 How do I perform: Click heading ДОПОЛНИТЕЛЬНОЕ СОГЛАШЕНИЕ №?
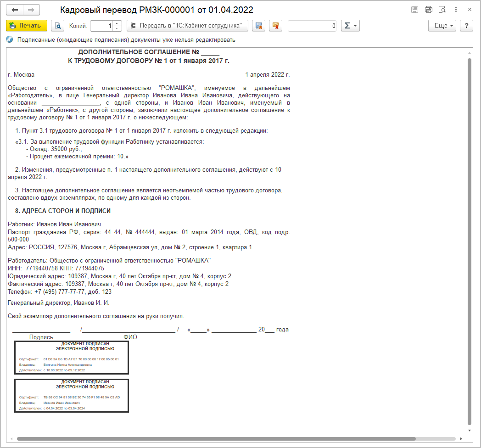[149, 52]
